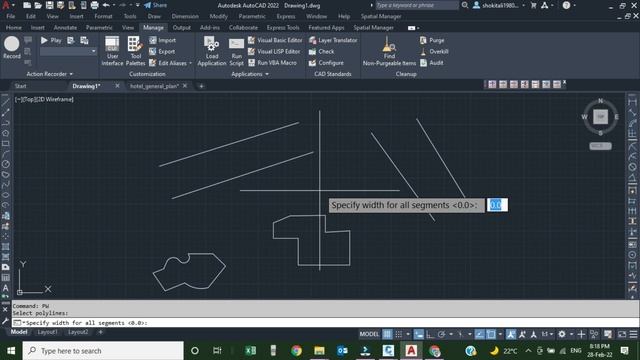Switch to the Annotate ribbon tab

65,27
